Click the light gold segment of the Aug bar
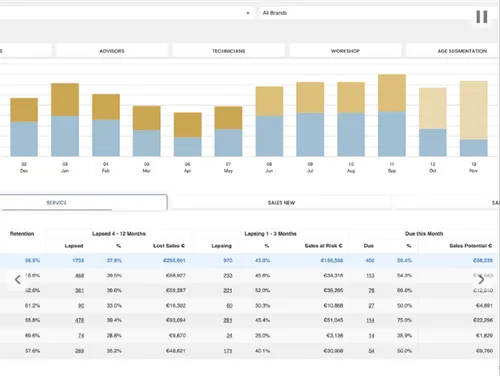The width and height of the screenshot is (500, 376). coord(351,98)
